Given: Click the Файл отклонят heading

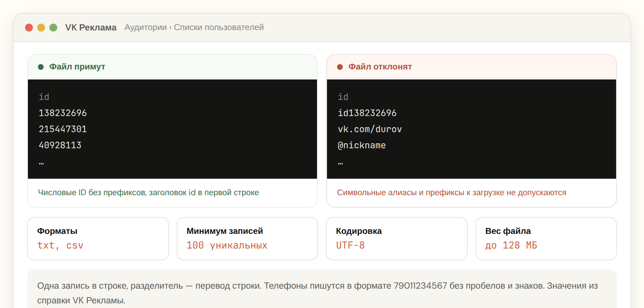Looking at the screenshot, I should pyautogui.click(x=380, y=67).
